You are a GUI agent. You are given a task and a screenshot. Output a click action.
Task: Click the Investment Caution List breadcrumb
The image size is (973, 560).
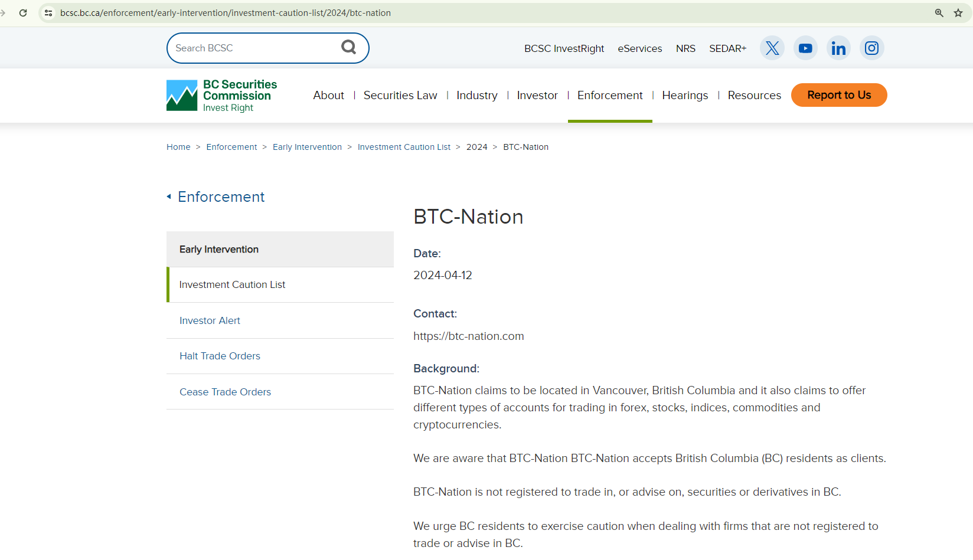404,147
